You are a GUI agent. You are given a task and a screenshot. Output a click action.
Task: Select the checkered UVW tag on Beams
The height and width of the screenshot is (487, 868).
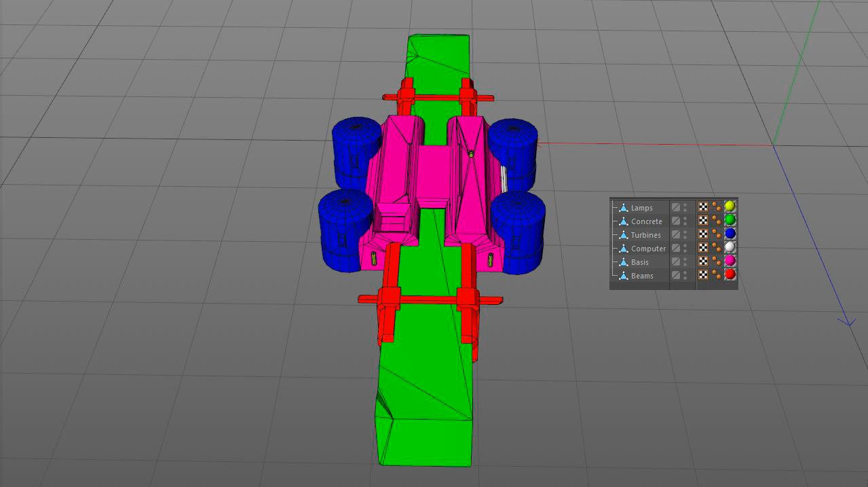point(703,275)
